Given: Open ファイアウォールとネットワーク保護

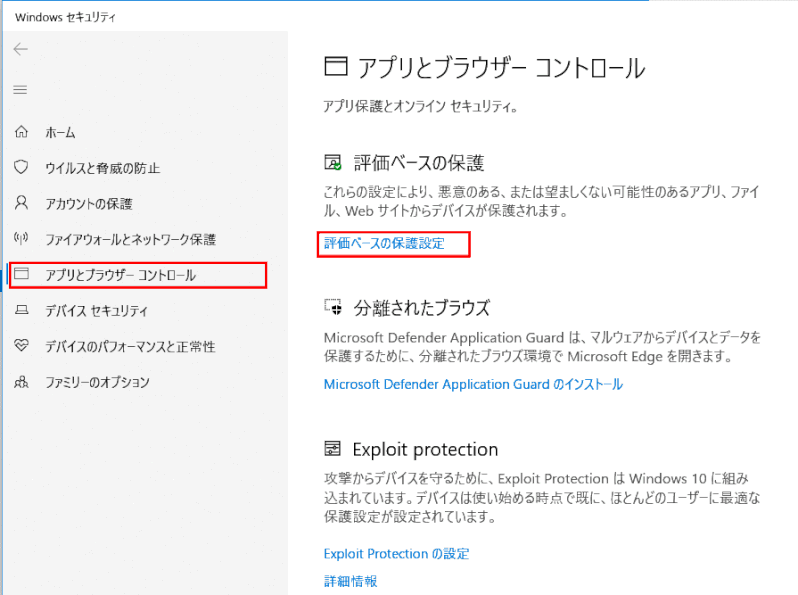Looking at the screenshot, I should pos(131,239).
